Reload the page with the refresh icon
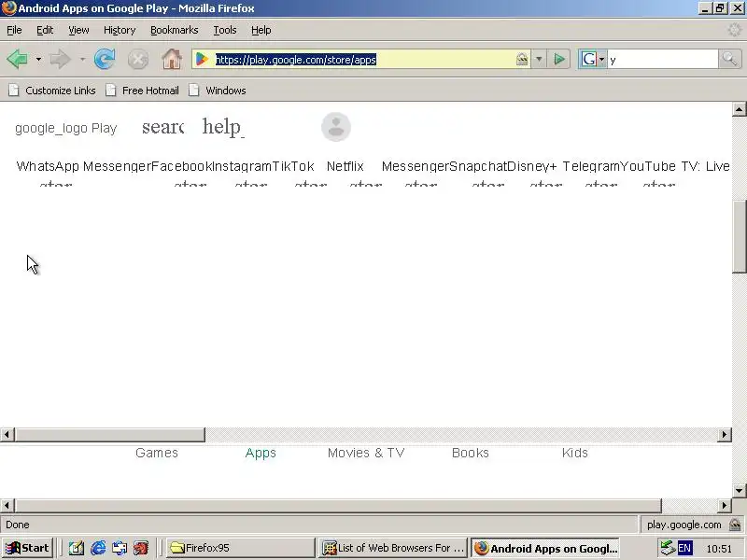 [105, 60]
